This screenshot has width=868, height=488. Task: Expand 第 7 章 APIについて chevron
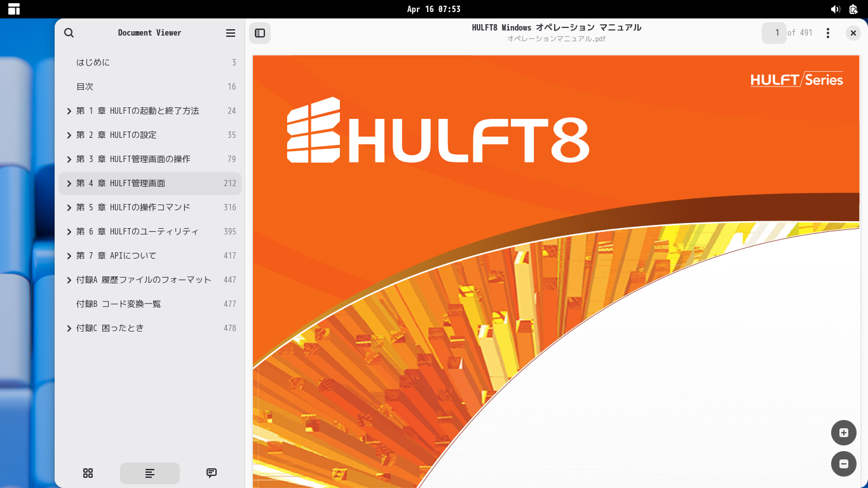click(x=69, y=255)
